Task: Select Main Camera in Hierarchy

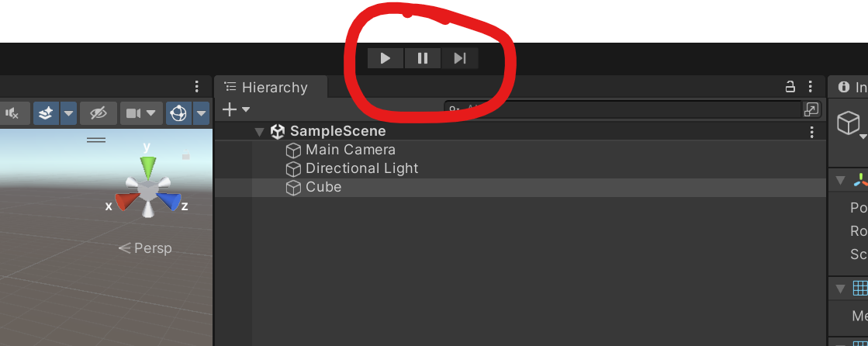Action: (x=350, y=150)
